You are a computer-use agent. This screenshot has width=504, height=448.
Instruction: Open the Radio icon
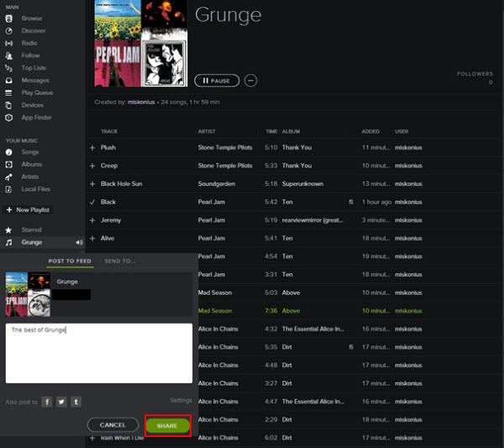8,43
